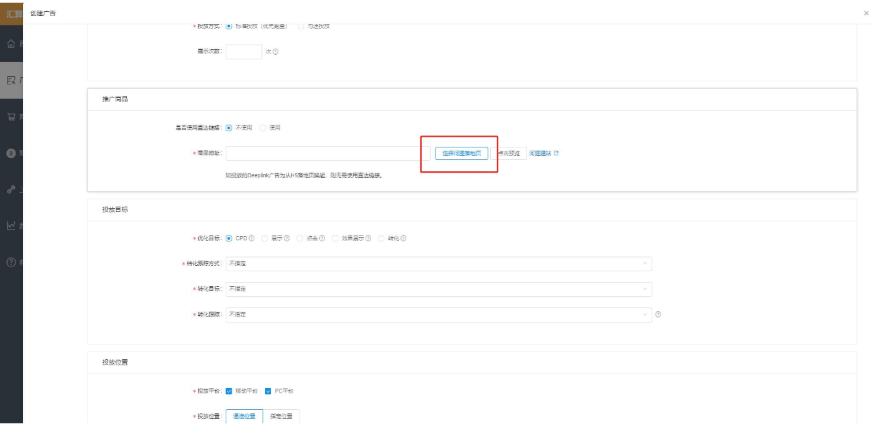873x442 pixels.
Task: Uncheck the PC平台 platform checkbox
Action: pos(268,390)
